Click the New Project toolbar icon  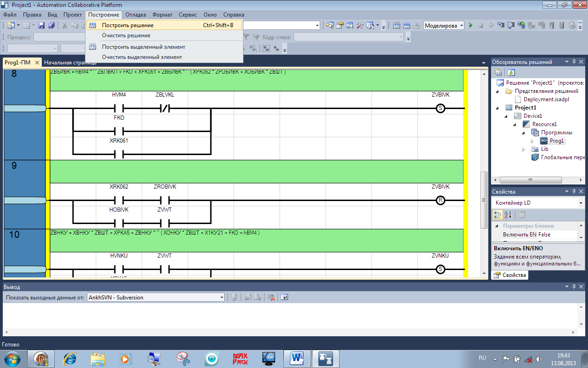[11, 25]
